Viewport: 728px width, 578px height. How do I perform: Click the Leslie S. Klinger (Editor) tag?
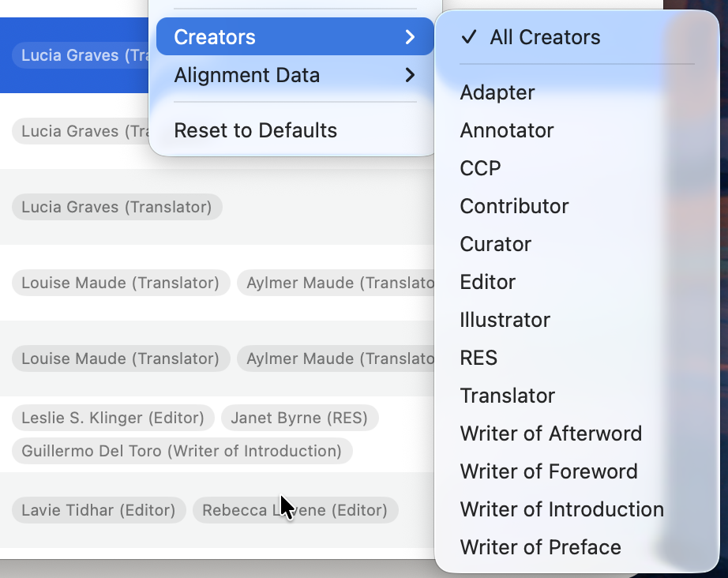pos(113,418)
